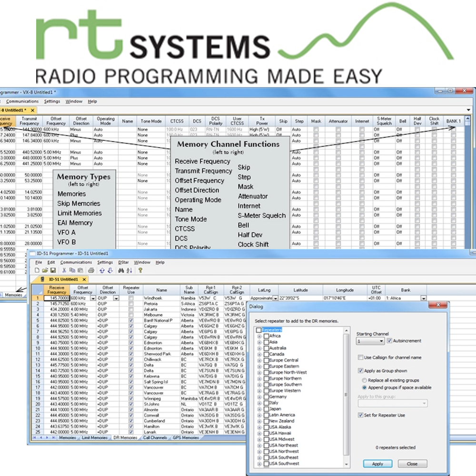Open the Find tool using the binoculars icon
The image size is (476, 476).
pyautogui.click(x=120, y=270)
